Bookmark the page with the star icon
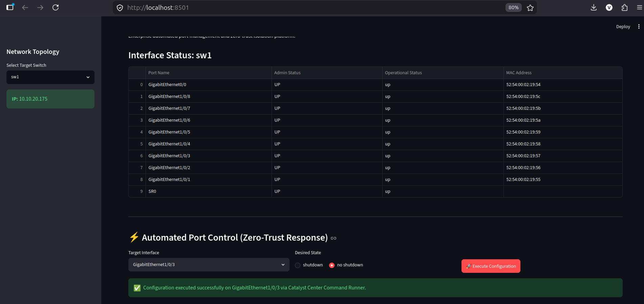The image size is (644, 304). pyautogui.click(x=530, y=8)
